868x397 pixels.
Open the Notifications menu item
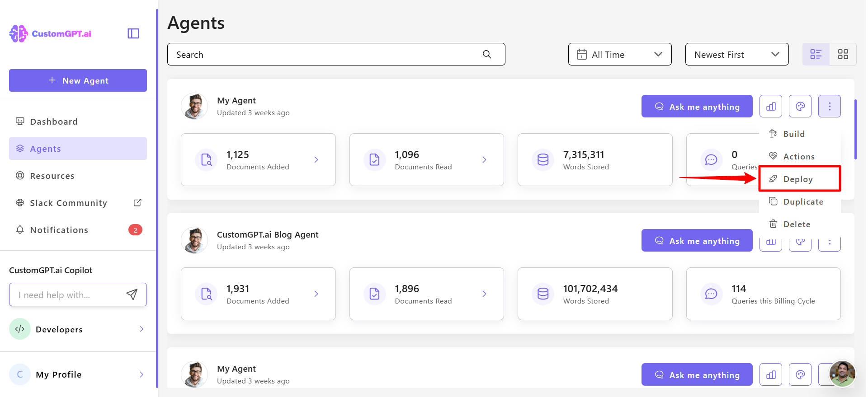click(x=78, y=230)
